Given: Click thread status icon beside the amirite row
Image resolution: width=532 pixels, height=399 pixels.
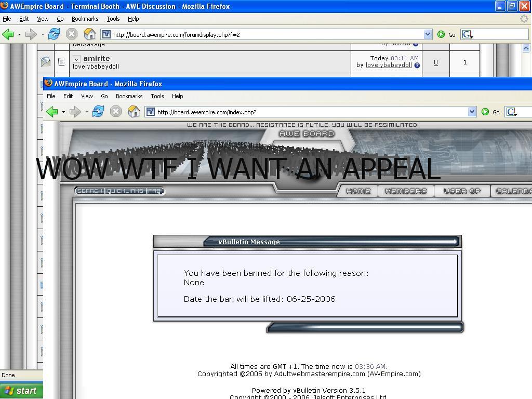Looking at the screenshot, I should pos(46,62).
